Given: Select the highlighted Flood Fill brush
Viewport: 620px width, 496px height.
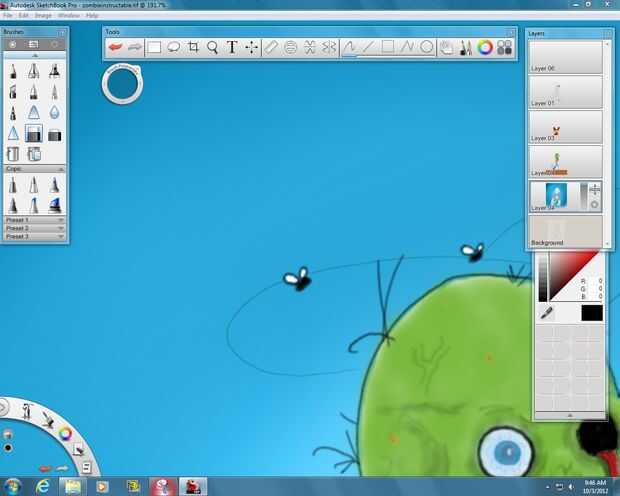Looking at the screenshot, I should (x=34, y=134).
